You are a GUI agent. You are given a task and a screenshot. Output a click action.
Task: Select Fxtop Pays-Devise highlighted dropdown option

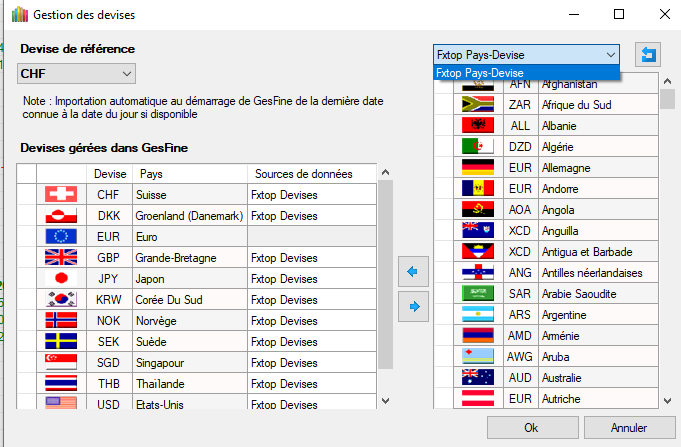526,73
